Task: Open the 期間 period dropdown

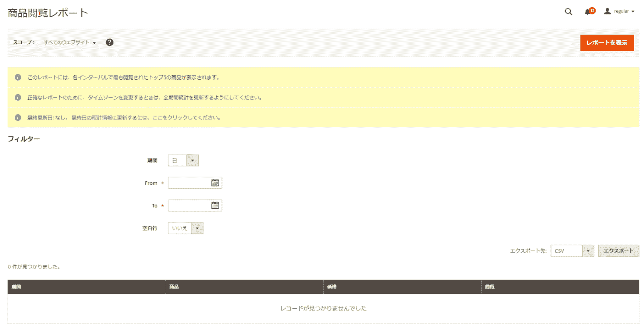Action: (183, 160)
